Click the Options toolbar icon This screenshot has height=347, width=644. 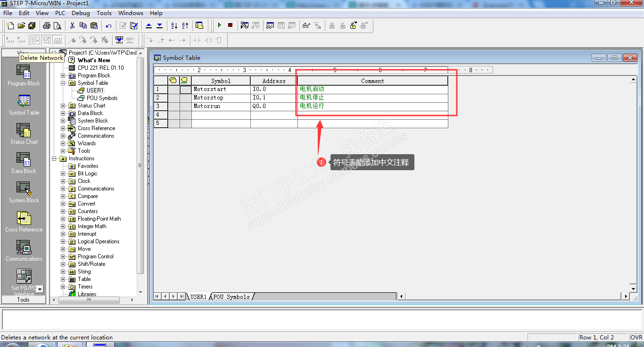point(199,25)
